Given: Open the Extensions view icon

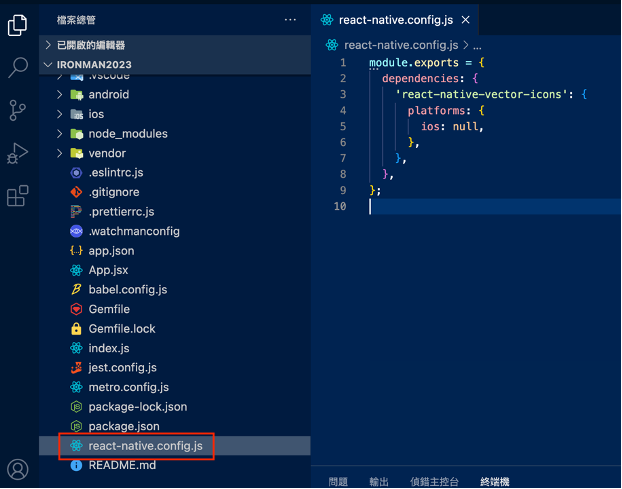Looking at the screenshot, I should click(x=17, y=196).
